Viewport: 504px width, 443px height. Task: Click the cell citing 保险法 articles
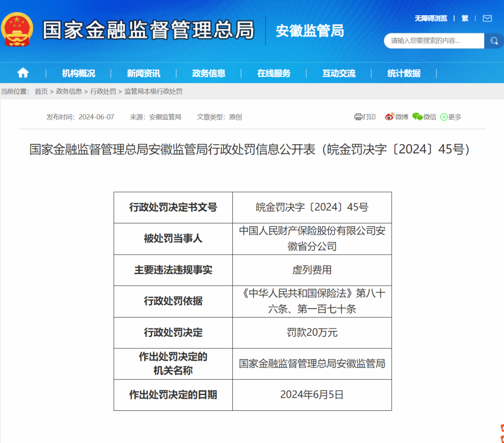tap(312, 301)
